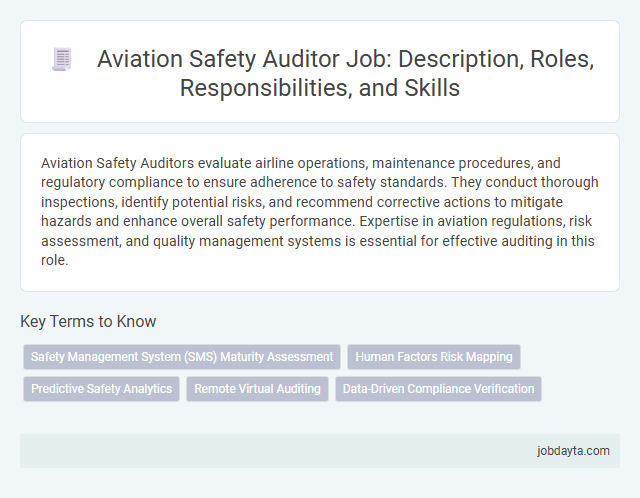Click the Aviation Safety Auditor Job page title
This screenshot has height=498, width=640.
click(x=345, y=73)
